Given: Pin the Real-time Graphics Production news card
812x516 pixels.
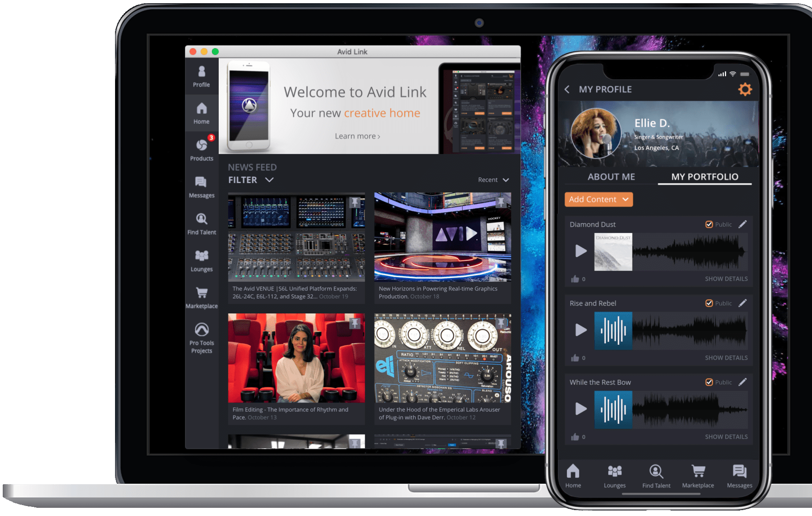Looking at the screenshot, I should point(501,203).
